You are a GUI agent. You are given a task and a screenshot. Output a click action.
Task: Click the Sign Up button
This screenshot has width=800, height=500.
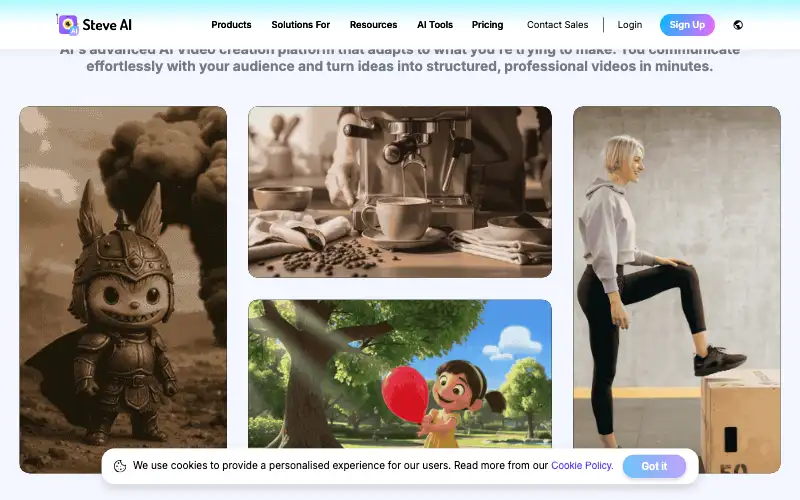(x=687, y=25)
